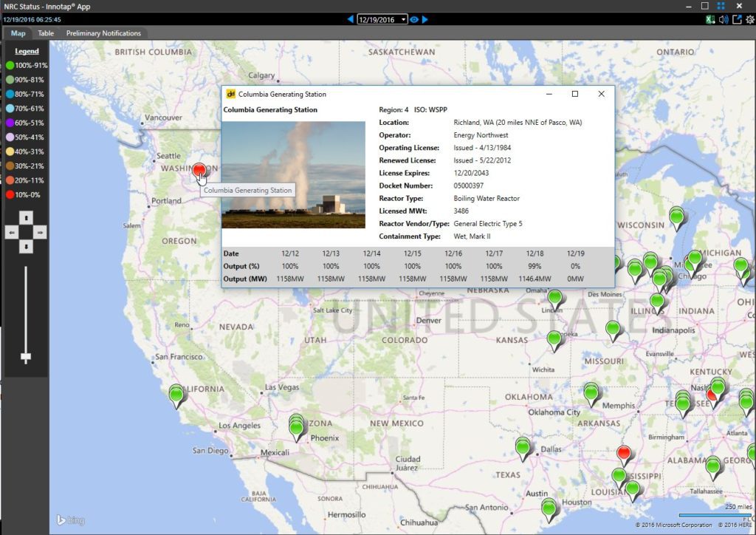The image size is (756, 535).
Task: Click the 12/12 date column header
Action: (x=290, y=253)
